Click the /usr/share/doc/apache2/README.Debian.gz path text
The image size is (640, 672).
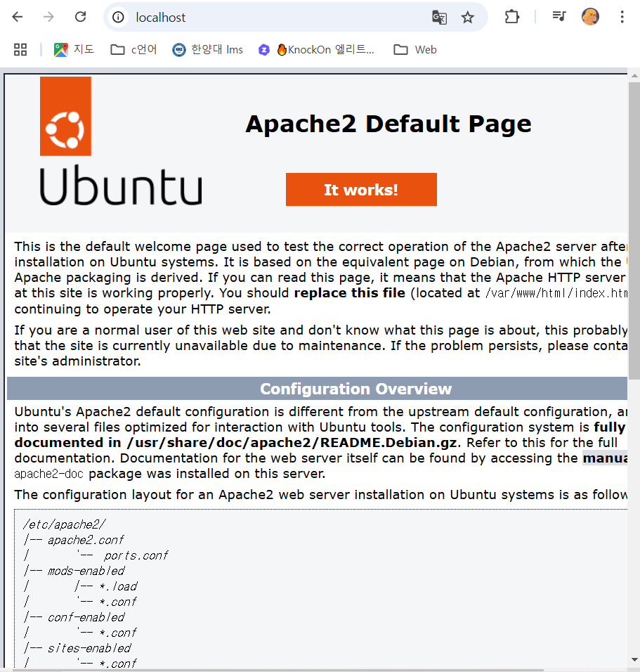[x=292, y=443]
